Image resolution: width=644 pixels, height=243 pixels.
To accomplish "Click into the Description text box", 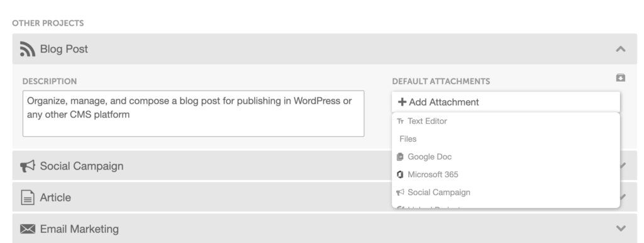I will tap(194, 114).
